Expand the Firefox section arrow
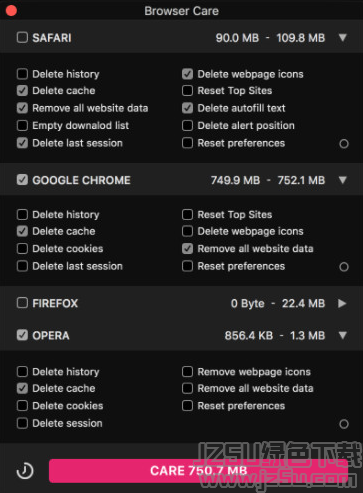Image resolution: width=363 pixels, height=493 pixels. [x=342, y=303]
